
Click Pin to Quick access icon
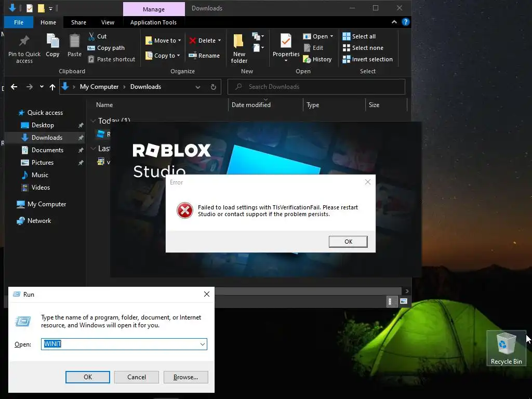coord(24,42)
